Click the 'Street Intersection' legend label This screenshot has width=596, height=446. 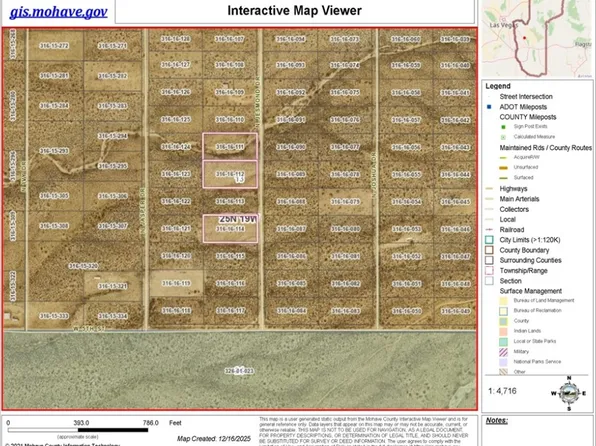pos(526,97)
